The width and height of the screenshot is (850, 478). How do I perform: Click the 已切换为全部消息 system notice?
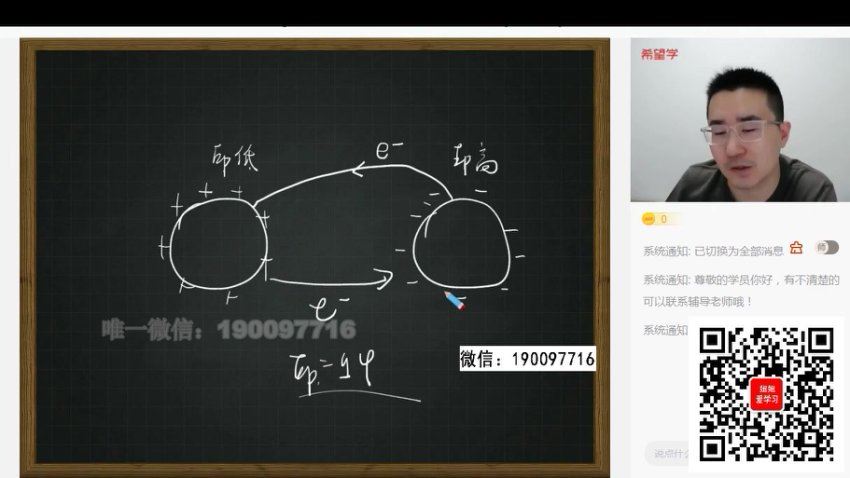[x=713, y=250]
